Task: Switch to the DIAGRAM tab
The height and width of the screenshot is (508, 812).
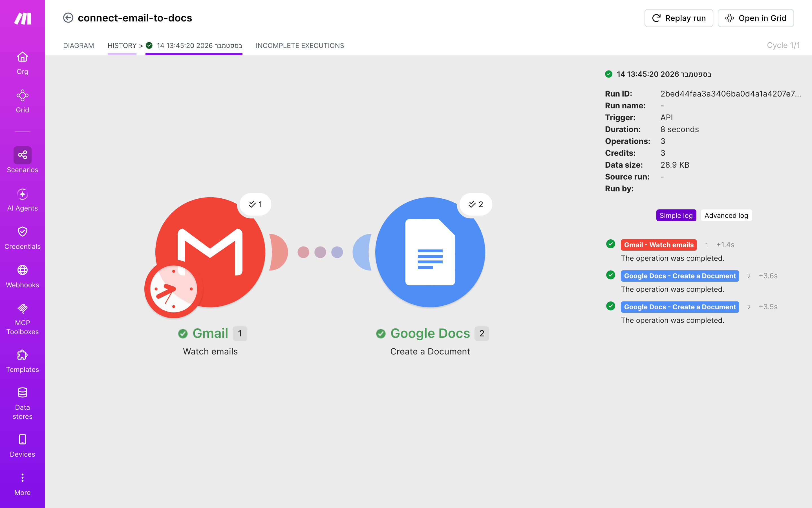Action: [x=78, y=46]
